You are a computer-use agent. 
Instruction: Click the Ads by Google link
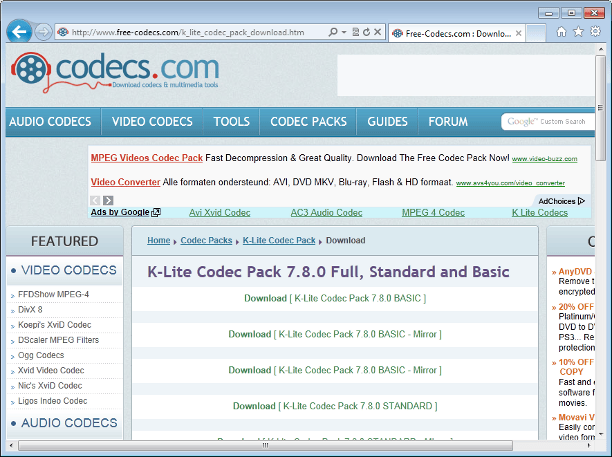point(125,212)
